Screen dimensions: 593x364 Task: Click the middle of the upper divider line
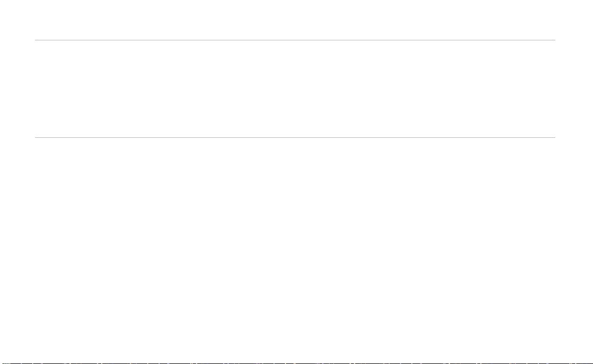coord(295,40)
